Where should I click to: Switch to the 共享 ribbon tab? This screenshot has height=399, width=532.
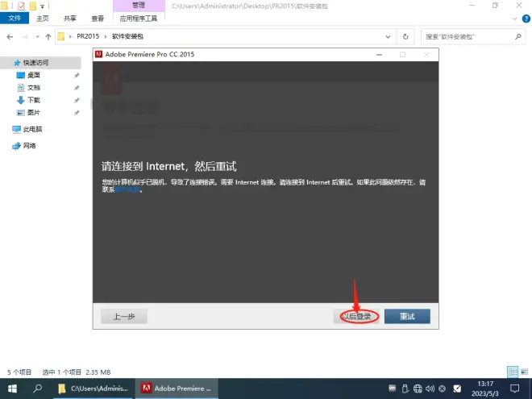[x=70, y=18]
